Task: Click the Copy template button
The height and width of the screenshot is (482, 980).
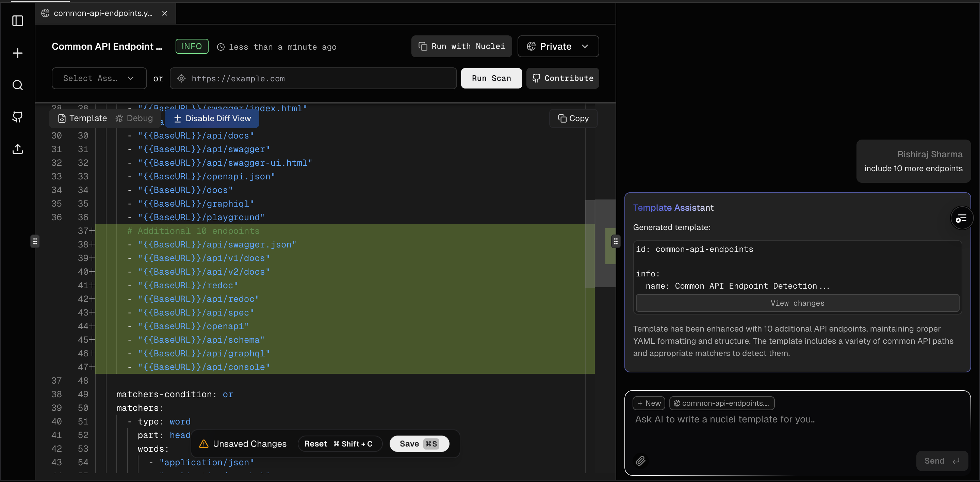Action: pyautogui.click(x=573, y=118)
